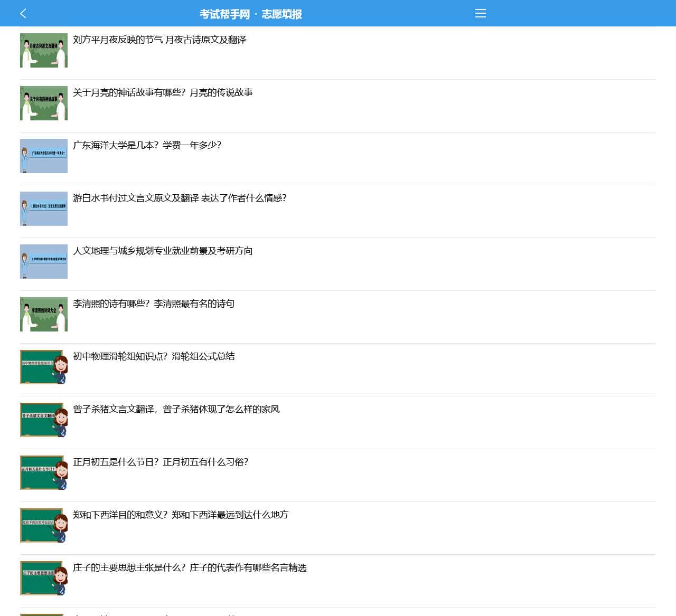This screenshot has height=616, width=676.
Task: Open 正月初五是什么节日 article link
Action: [x=161, y=462]
